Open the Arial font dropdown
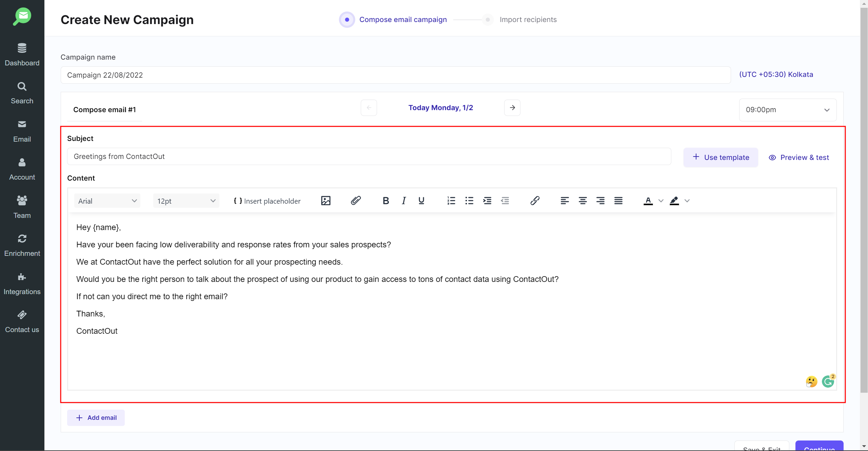 pyautogui.click(x=107, y=201)
